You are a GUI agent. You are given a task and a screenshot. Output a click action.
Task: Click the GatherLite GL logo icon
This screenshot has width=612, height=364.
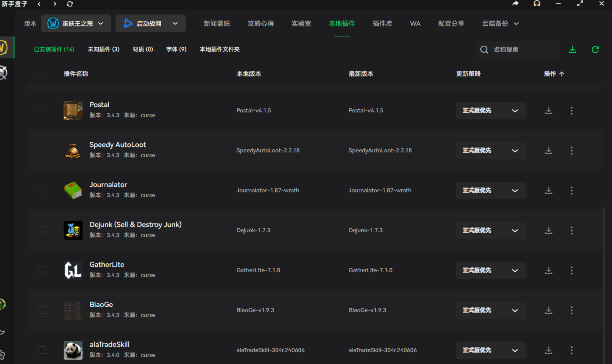[73, 270]
